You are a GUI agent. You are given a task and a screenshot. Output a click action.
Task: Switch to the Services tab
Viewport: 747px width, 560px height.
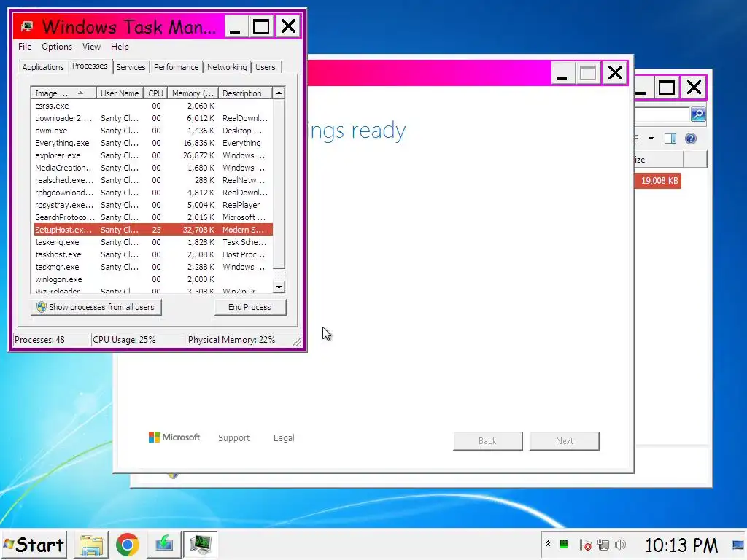(131, 67)
